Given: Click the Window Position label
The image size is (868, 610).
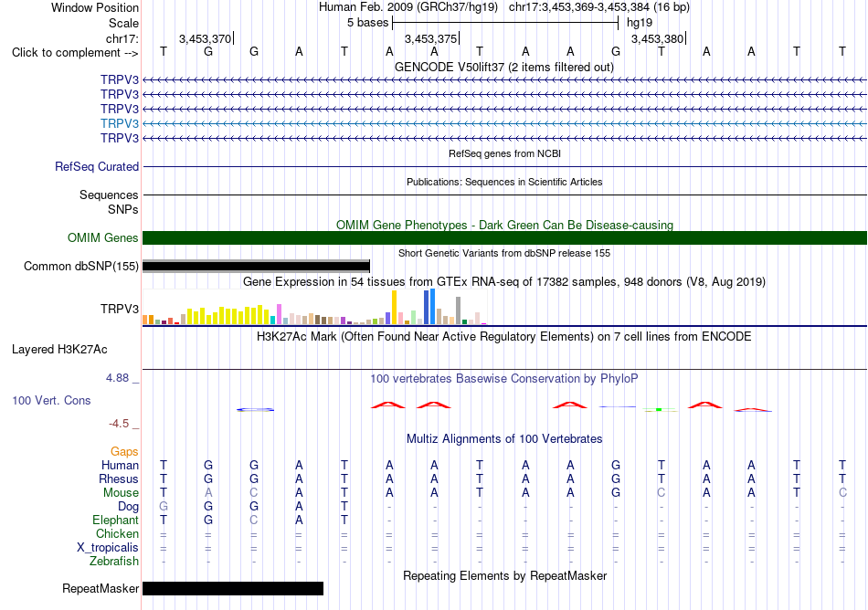Looking at the screenshot, I should 95,7.
